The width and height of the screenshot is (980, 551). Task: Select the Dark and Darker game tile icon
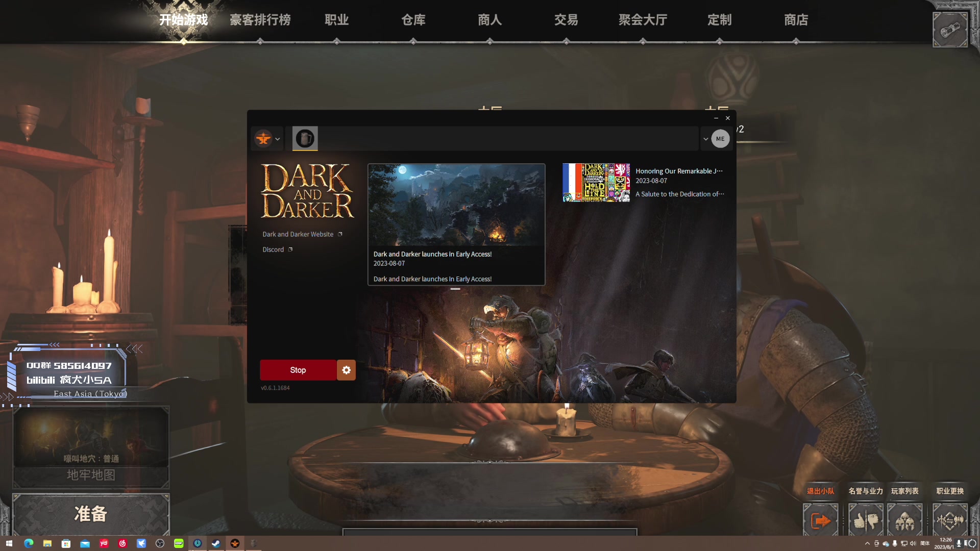305,138
